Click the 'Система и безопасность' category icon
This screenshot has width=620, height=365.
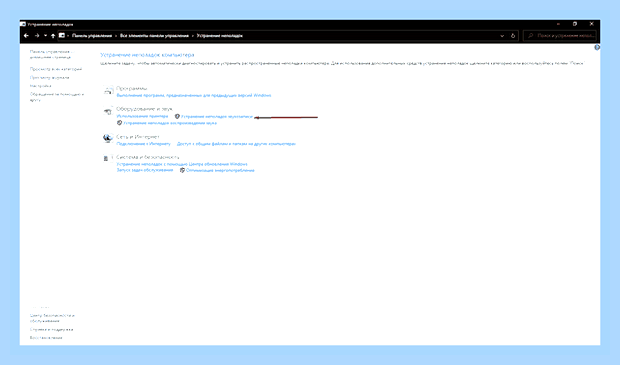(107, 158)
